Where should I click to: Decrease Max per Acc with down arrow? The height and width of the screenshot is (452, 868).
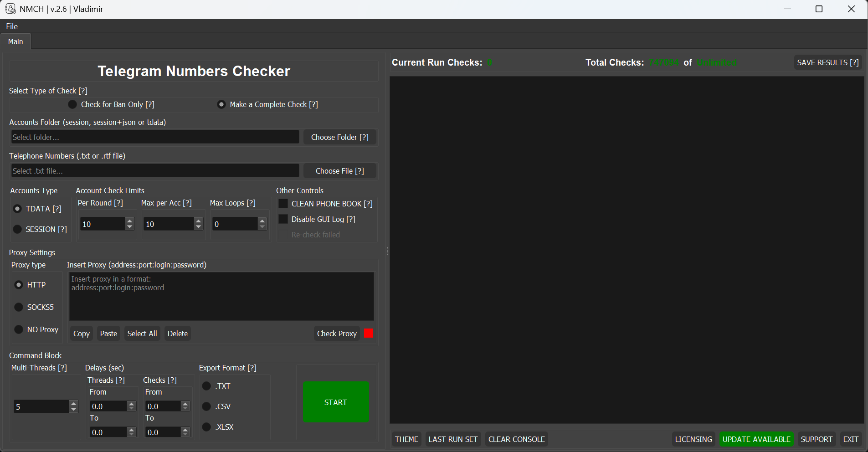coord(198,227)
